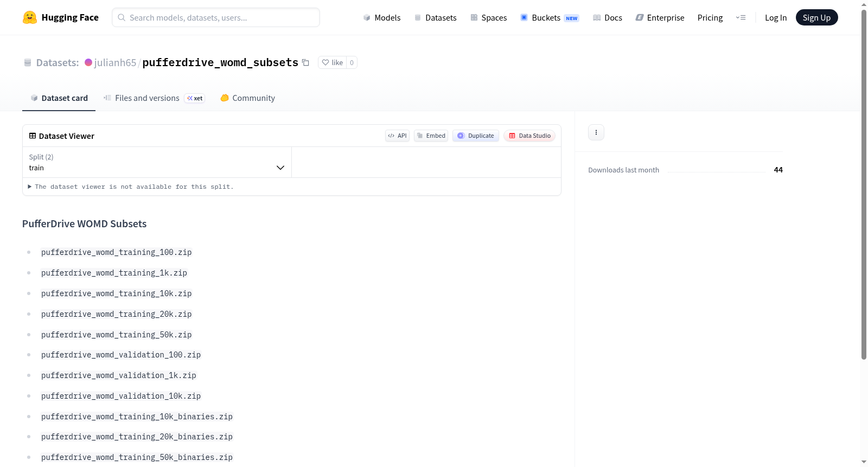868x467 pixels.
Task: Open the Split train dropdown
Action: click(x=157, y=162)
